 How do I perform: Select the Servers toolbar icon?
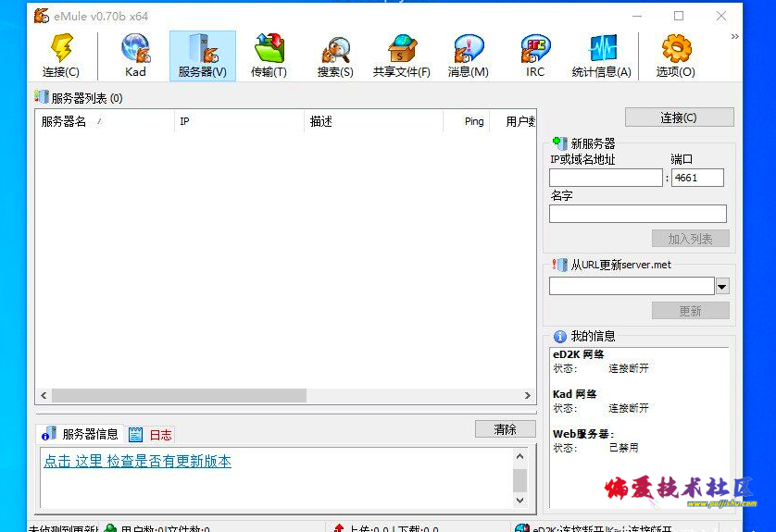[x=203, y=56]
